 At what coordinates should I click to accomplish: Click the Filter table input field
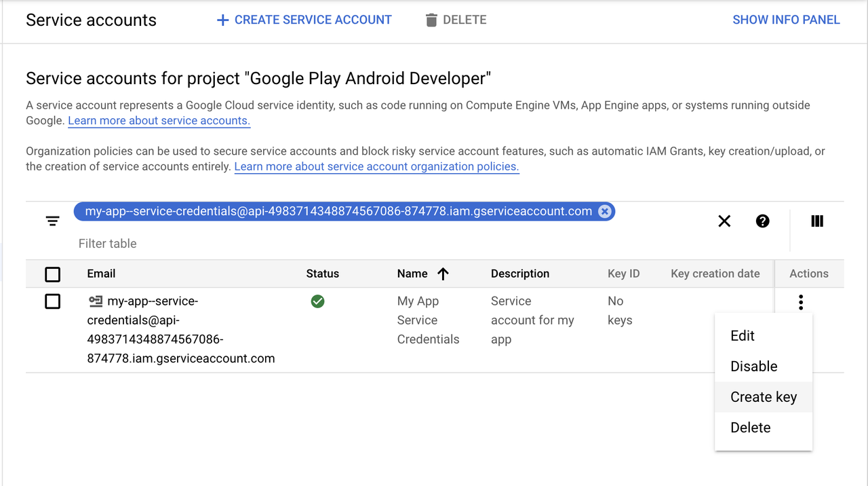pyautogui.click(x=271, y=244)
